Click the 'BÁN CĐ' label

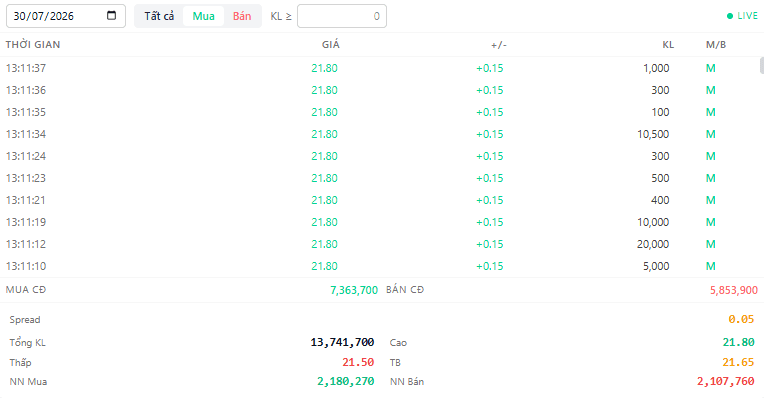(x=405, y=290)
